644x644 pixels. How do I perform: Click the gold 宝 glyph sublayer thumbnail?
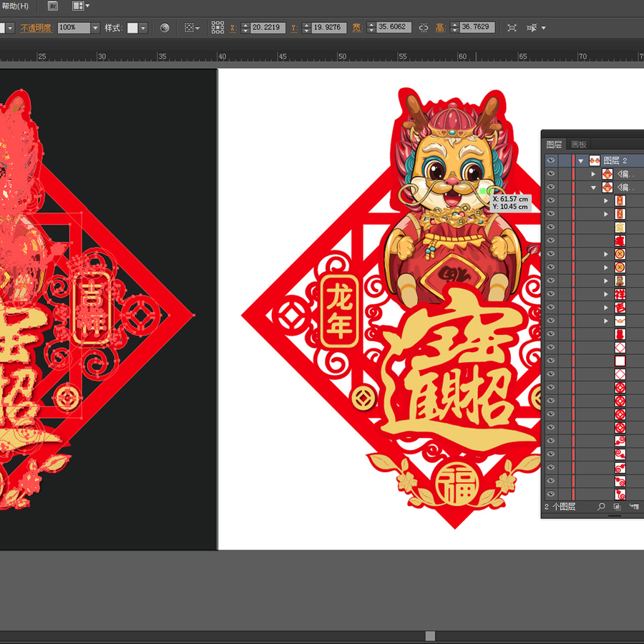coord(620,227)
